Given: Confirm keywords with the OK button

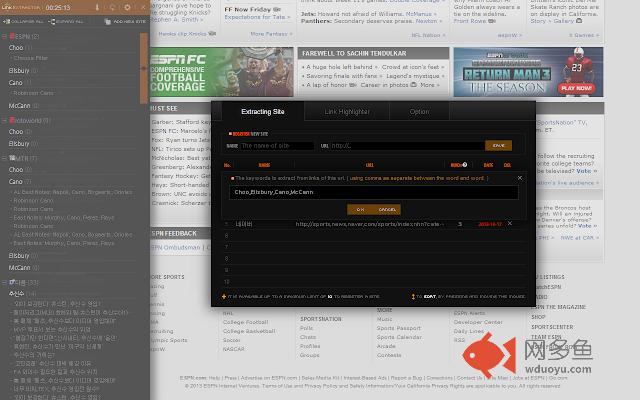Looking at the screenshot, I should (360, 209).
